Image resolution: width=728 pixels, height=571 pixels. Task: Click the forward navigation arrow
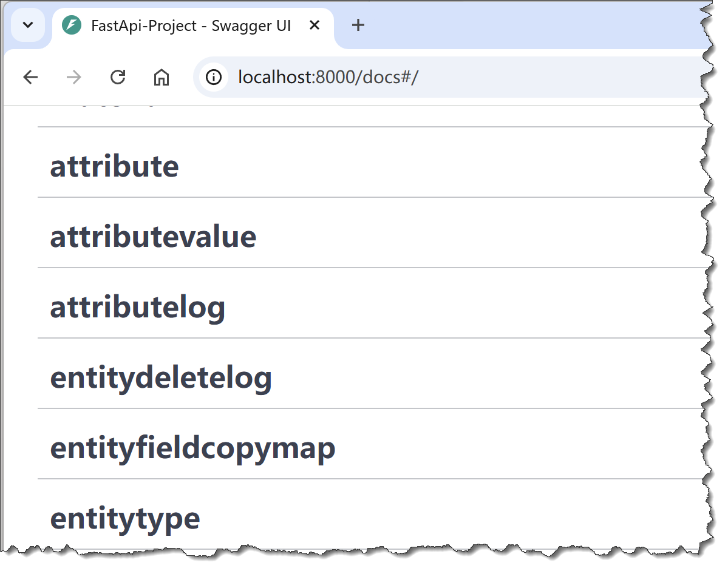coord(73,77)
